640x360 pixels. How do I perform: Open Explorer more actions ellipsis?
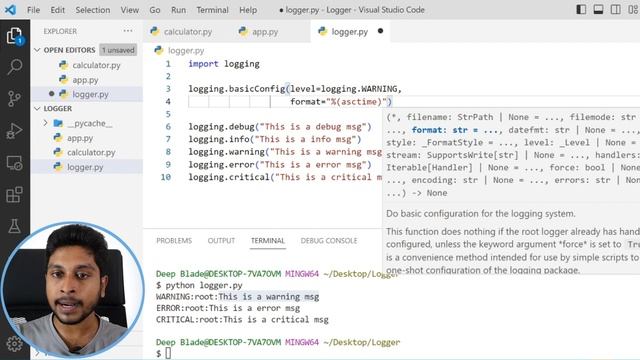(x=128, y=31)
